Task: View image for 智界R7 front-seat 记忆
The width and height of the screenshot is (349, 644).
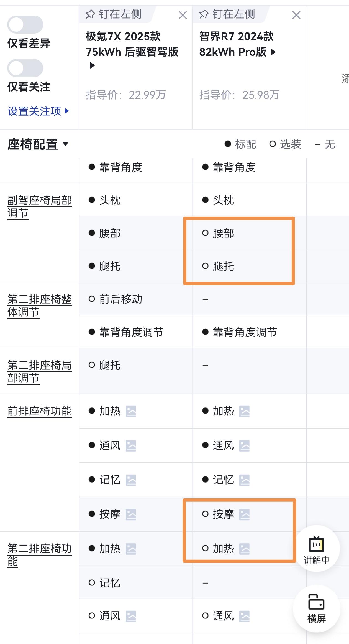Action: click(x=245, y=480)
